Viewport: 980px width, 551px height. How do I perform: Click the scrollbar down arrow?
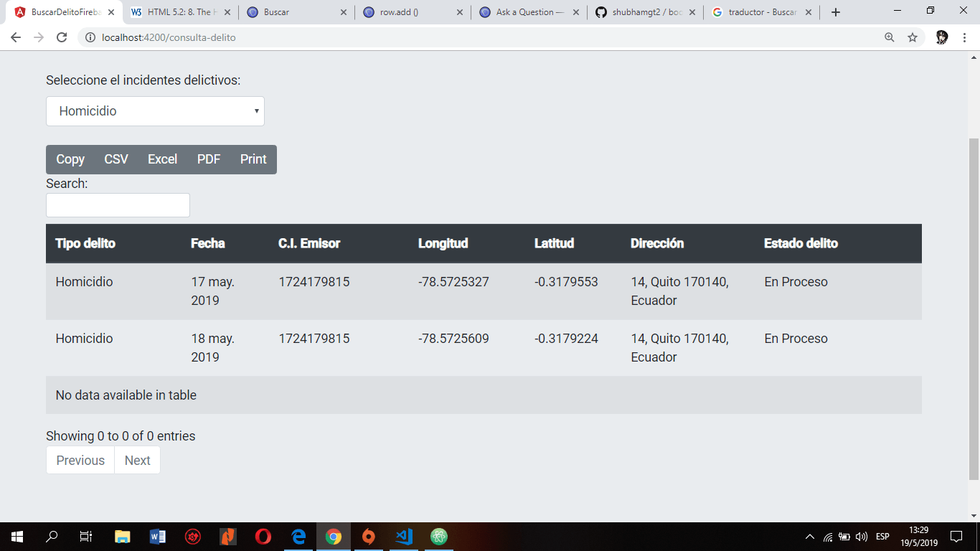(974, 516)
